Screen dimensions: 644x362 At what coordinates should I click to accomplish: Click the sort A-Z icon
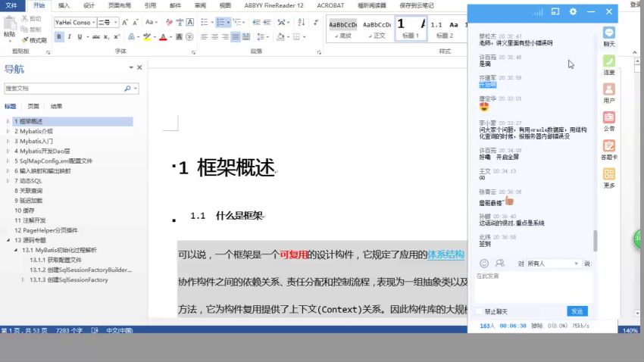pyautogui.click(x=302, y=22)
